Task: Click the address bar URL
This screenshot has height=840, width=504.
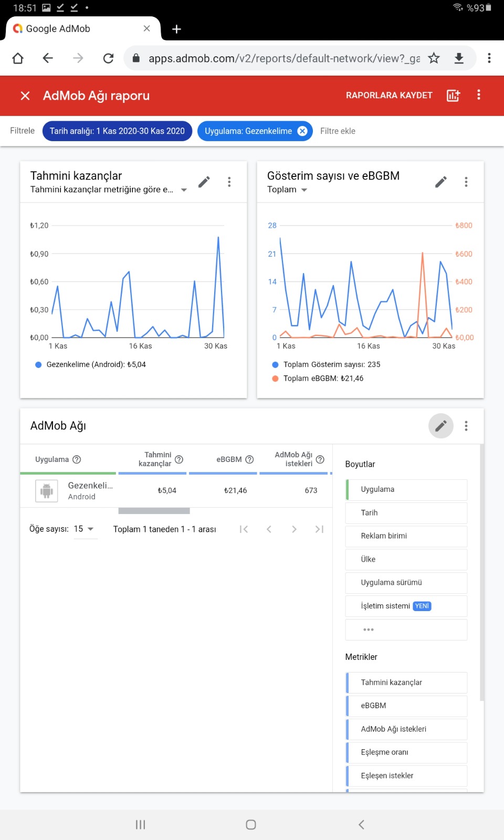Action: (284, 58)
